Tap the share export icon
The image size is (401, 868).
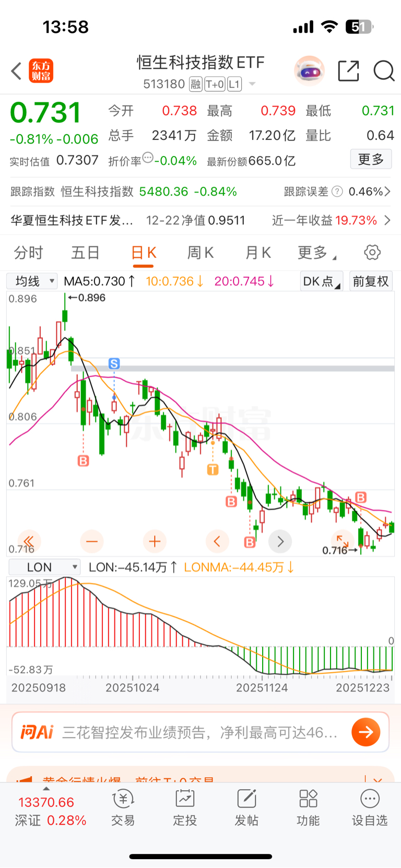click(348, 71)
